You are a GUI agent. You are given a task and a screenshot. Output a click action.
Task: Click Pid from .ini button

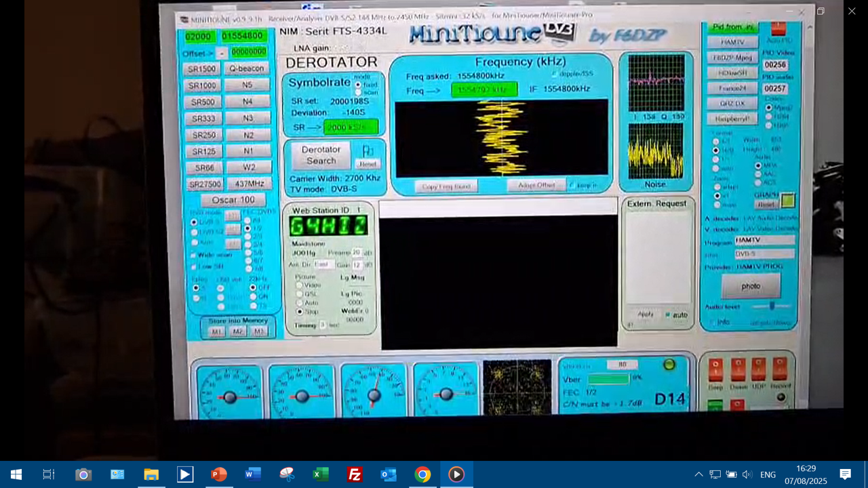733,27
